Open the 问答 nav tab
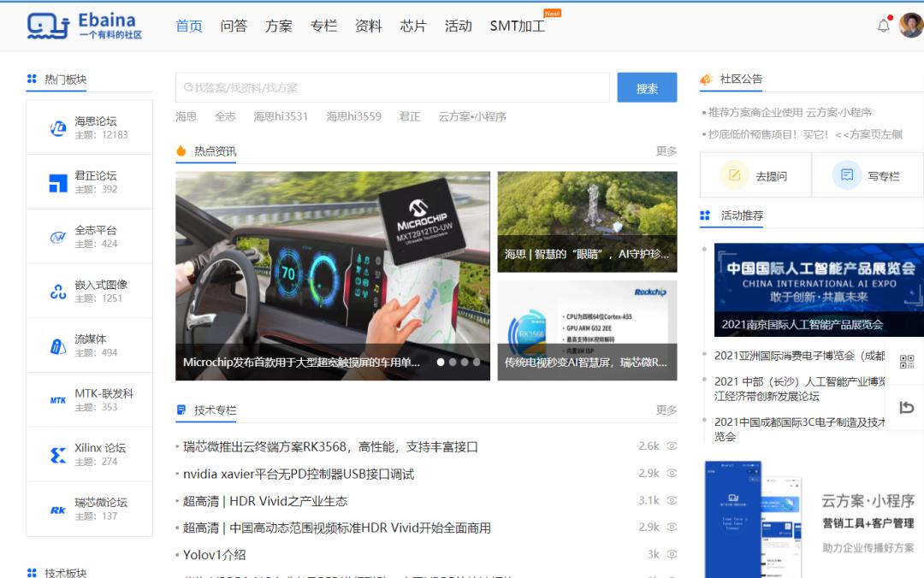This screenshot has height=578, width=924. coord(234,26)
